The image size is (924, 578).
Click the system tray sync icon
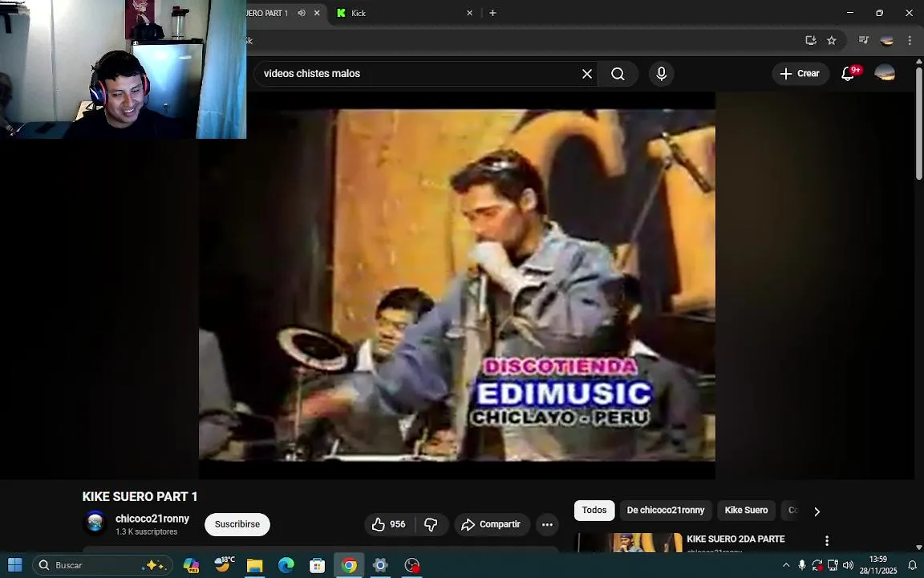817,566
